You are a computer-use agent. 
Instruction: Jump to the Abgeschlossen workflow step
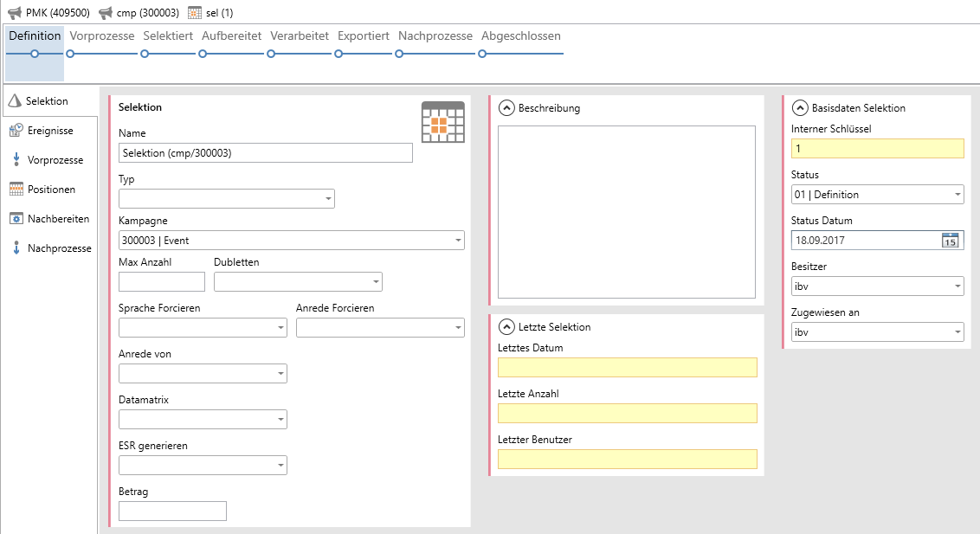tap(520, 36)
